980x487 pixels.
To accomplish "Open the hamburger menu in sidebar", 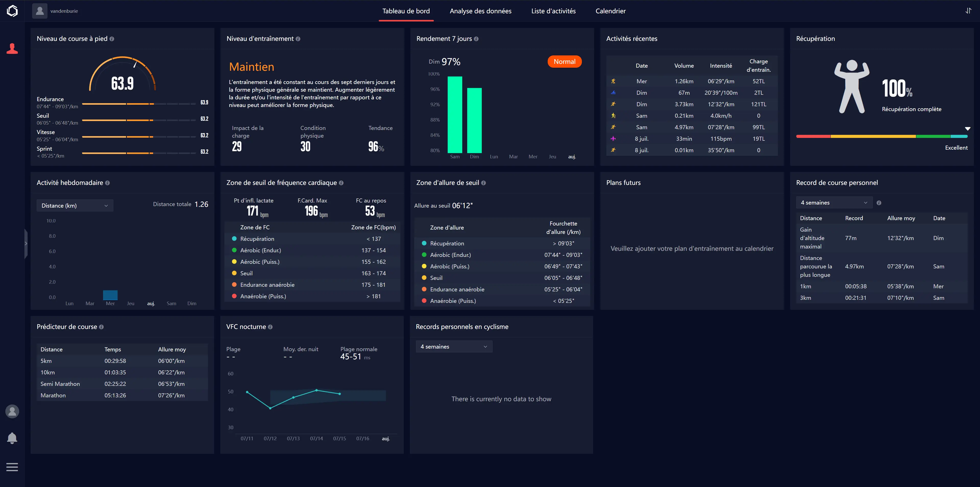I will pos(12,467).
